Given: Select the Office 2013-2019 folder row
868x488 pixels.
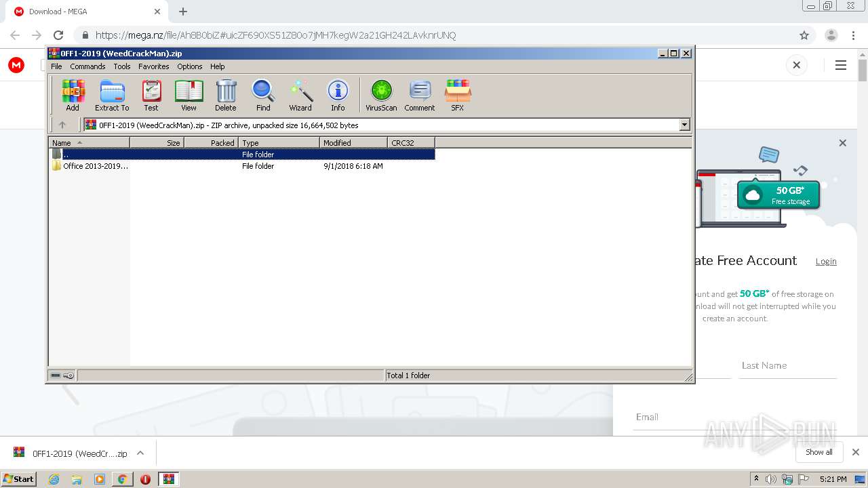Looking at the screenshot, I should [x=242, y=166].
